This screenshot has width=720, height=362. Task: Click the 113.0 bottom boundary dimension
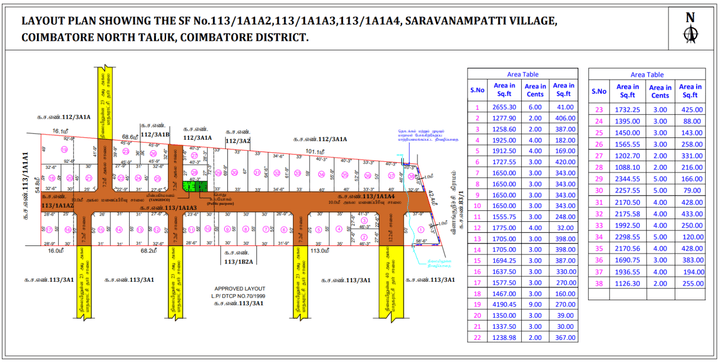click(319, 251)
